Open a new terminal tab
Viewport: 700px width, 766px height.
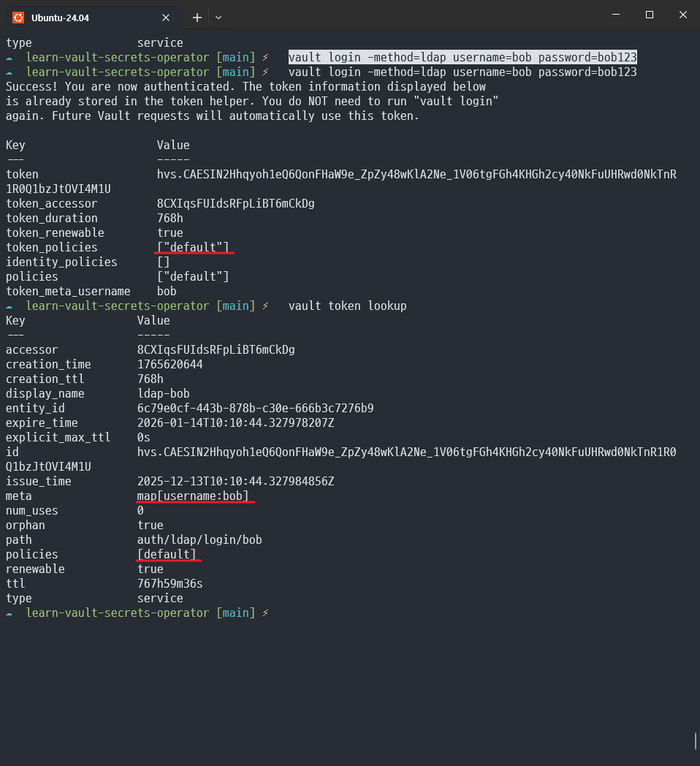(x=197, y=18)
